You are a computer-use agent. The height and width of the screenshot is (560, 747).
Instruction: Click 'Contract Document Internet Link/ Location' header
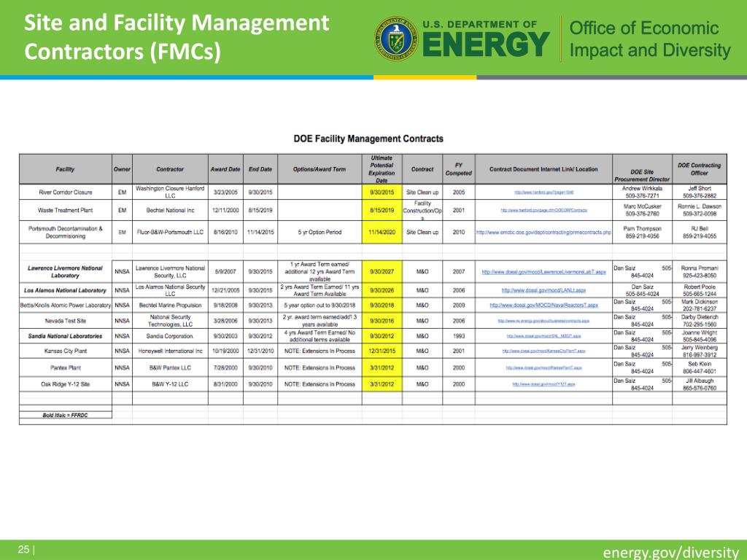click(543, 169)
